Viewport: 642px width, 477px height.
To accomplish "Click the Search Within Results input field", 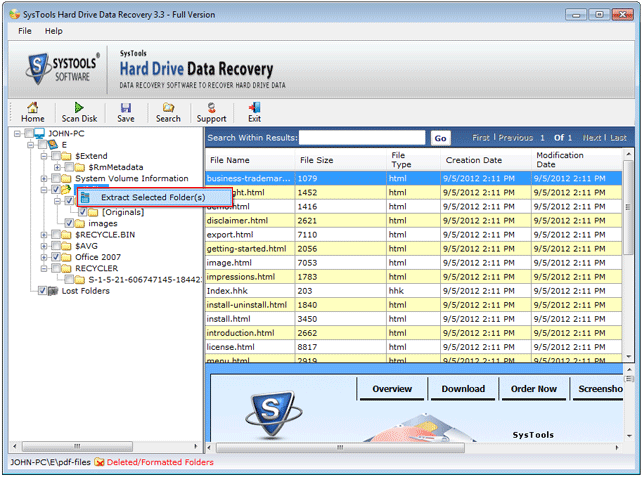I will click(x=362, y=138).
